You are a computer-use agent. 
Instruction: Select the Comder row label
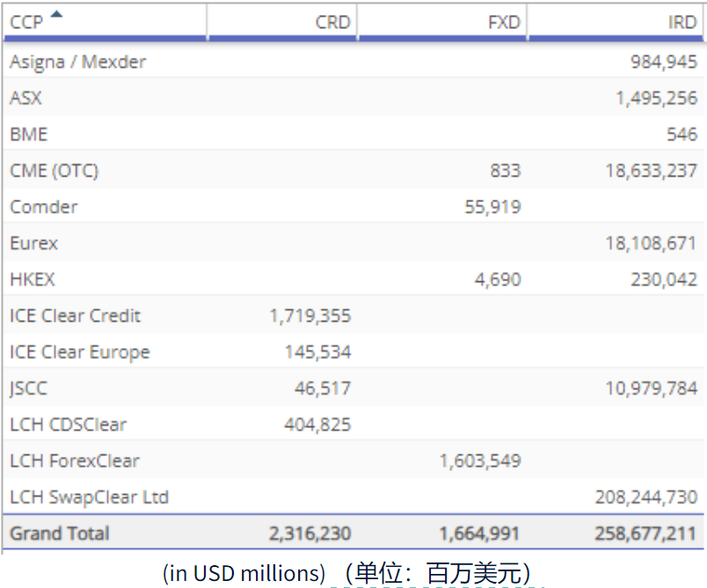(x=44, y=207)
